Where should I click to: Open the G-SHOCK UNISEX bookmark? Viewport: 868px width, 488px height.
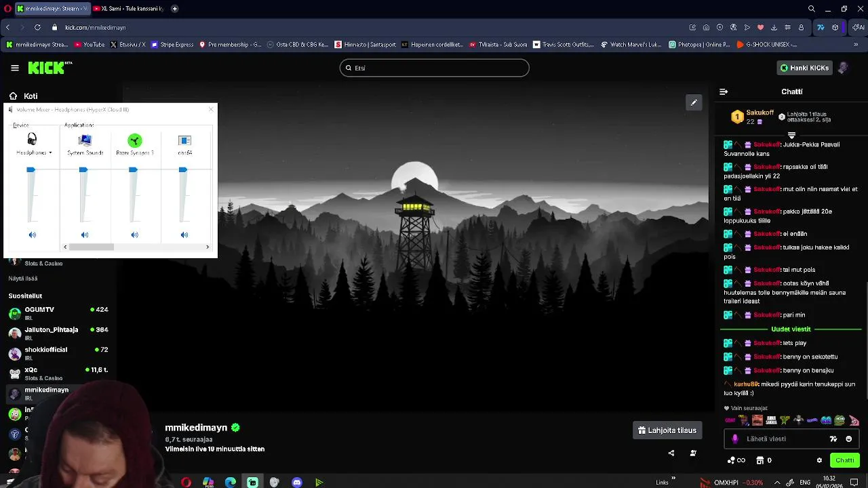pyautogui.click(x=766, y=44)
